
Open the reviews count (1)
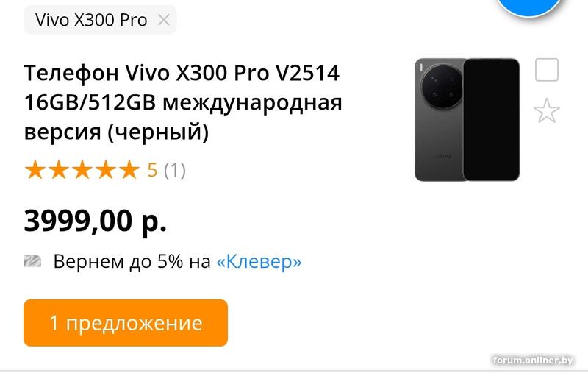click(x=175, y=170)
